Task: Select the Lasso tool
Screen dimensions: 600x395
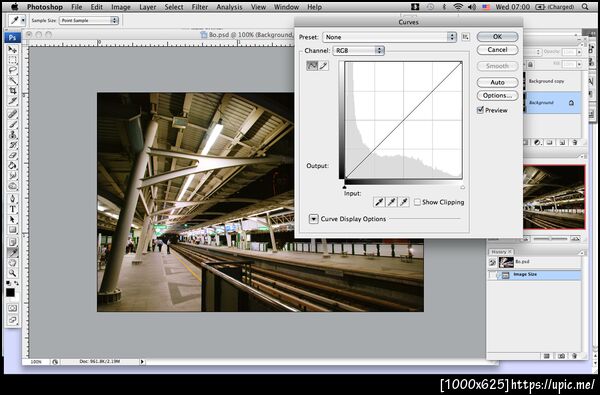Action: [x=13, y=70]
